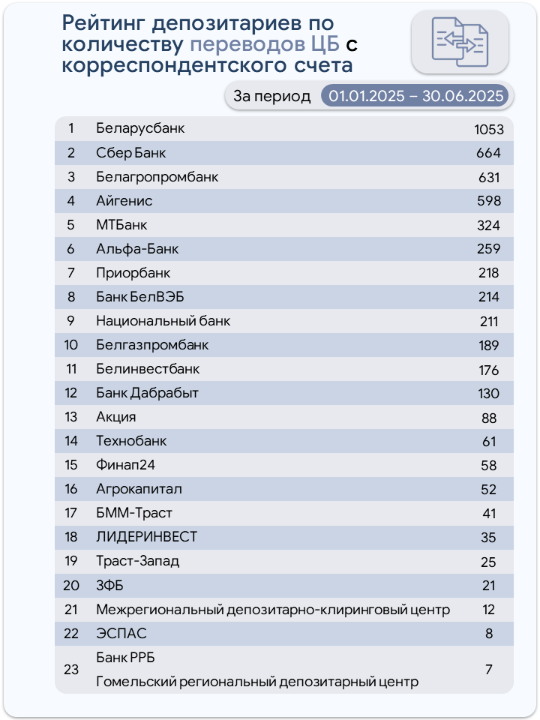
Task: Select the Сбер Банк row
Action: (284, 153)
